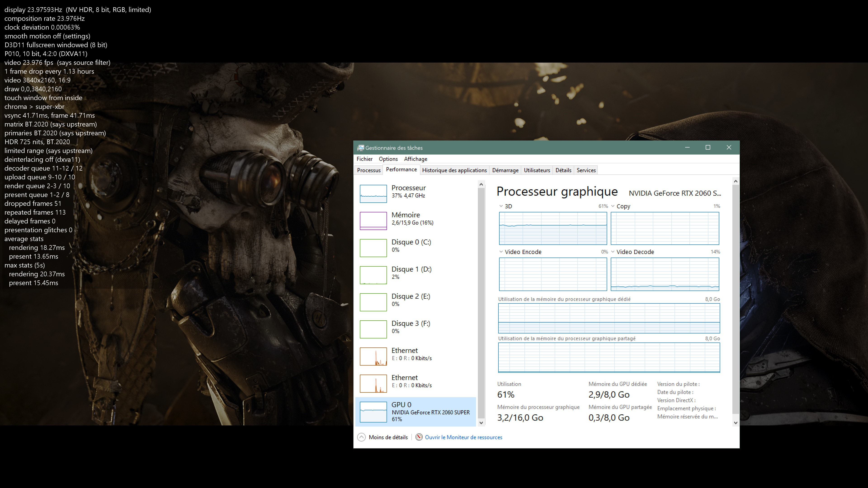868x488 pixels.
Task: Select Disque 1 (D:) graph
Action: click(373, 275)
